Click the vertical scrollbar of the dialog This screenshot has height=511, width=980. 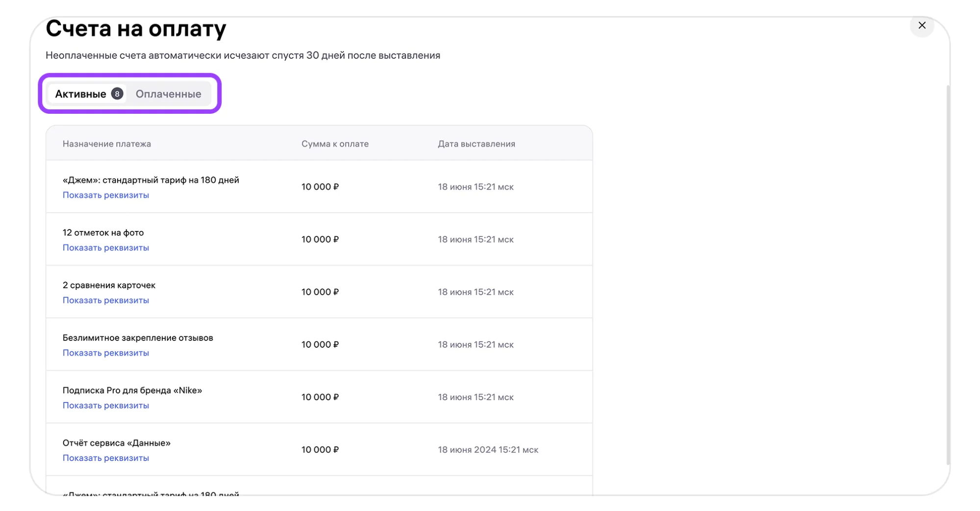coord(948,275)
